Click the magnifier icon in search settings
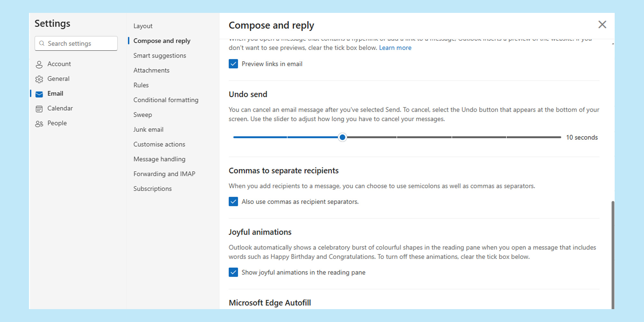This screenshot has width=644, height=322. (42, 43)
